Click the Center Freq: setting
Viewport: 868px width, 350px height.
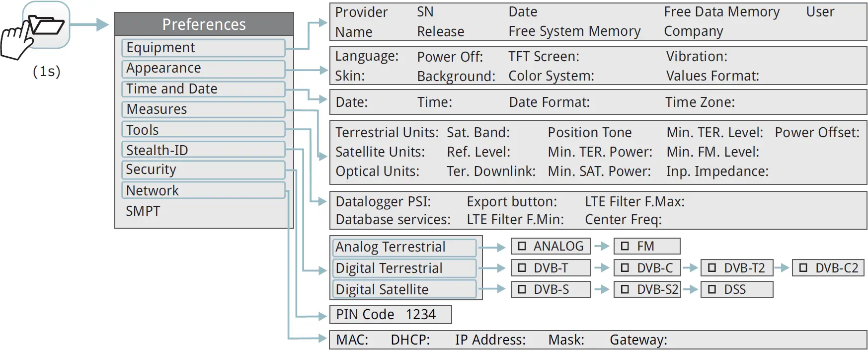tap(624, 220)
